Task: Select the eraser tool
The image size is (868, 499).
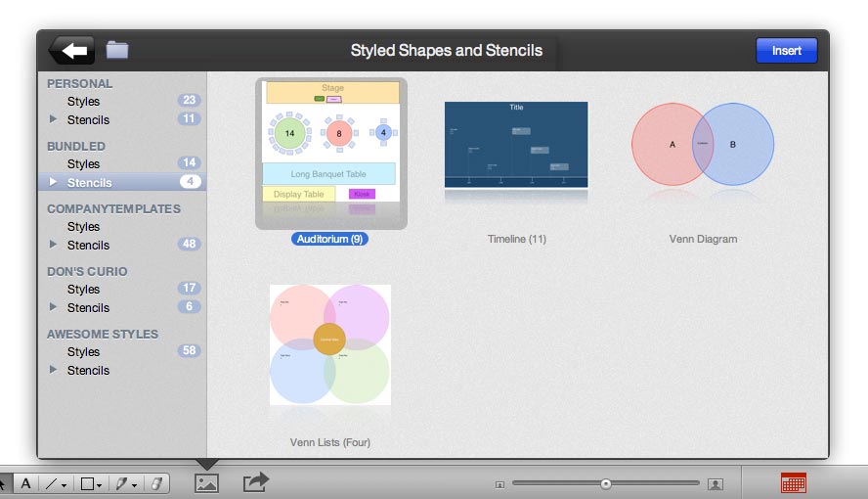Action: (x=156, y=484)
